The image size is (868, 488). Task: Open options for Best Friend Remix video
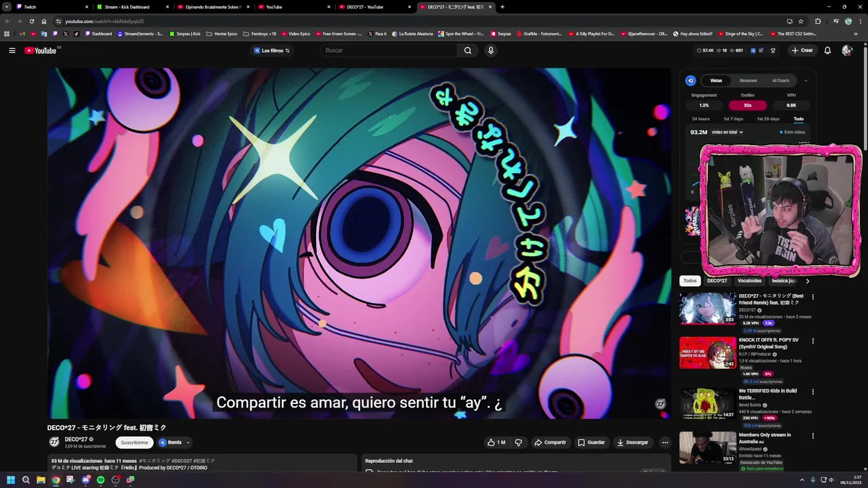[x=813, y=297]
